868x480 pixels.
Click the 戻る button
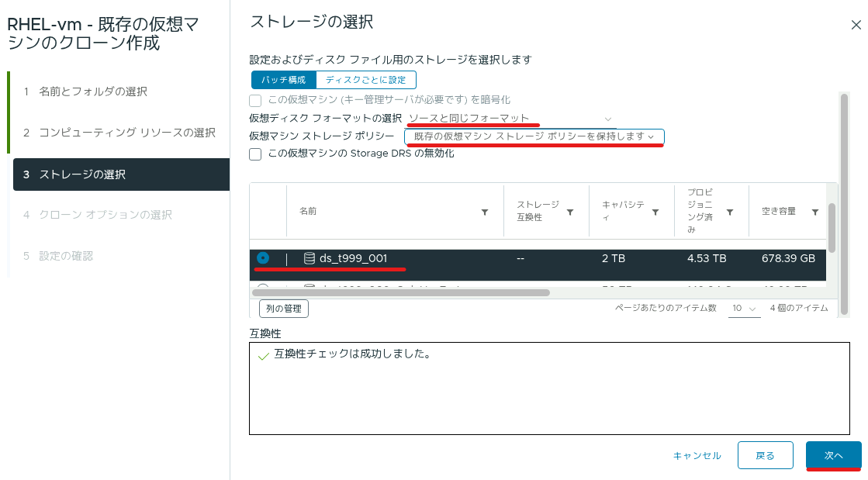coord(765,455)
